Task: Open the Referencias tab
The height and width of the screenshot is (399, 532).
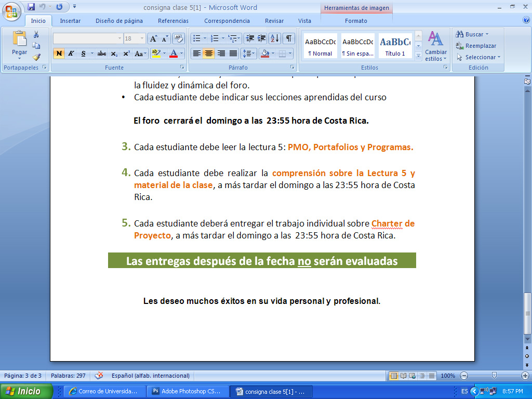Action: tap(173, 21)
